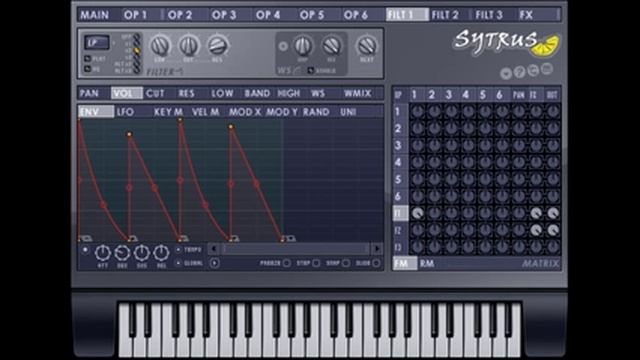Enable the FREEZE option
640x360 pixels.
click(x=287, y=263)
